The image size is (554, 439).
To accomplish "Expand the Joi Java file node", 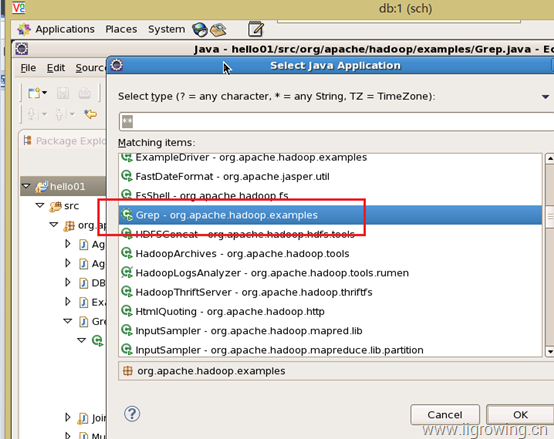I will (67, 417).
